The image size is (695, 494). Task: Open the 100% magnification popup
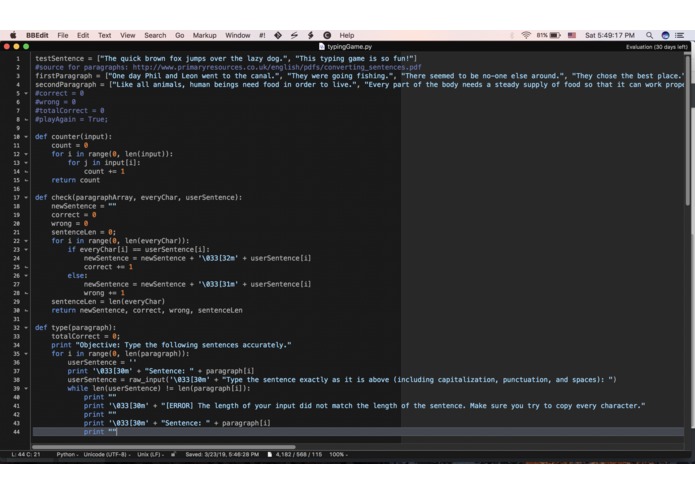pyautogui.click(x=339, y=454)
